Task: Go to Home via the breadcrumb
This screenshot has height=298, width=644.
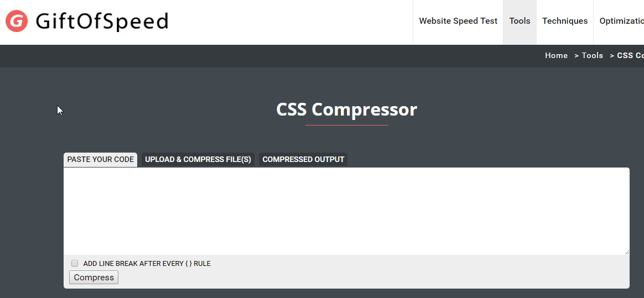Action: tap(556, 55)
